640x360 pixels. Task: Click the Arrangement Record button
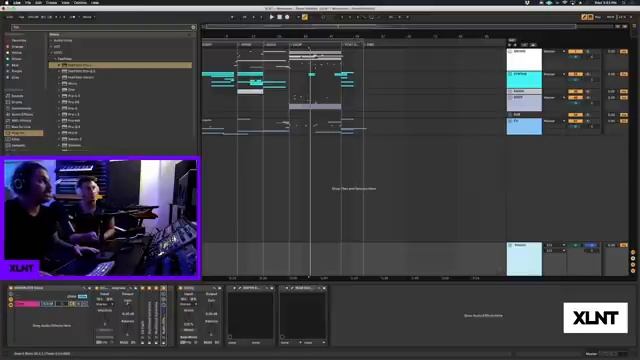tap(287, 17)
